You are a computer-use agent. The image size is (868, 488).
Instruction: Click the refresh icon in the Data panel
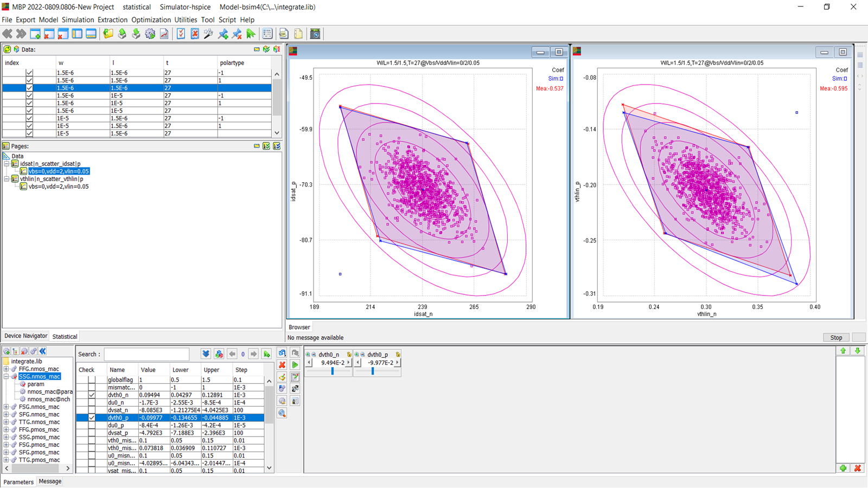tap(8, 49)
